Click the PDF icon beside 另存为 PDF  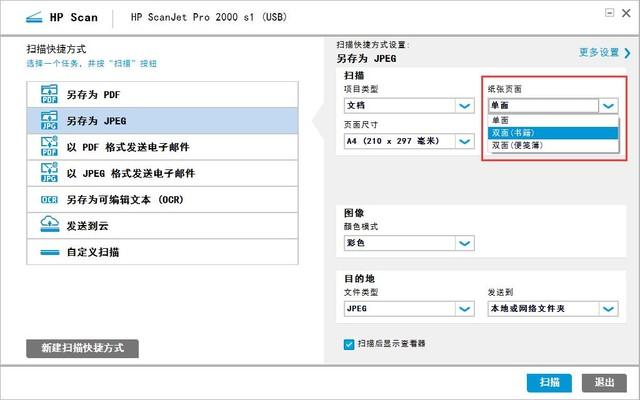coord(49,94)
